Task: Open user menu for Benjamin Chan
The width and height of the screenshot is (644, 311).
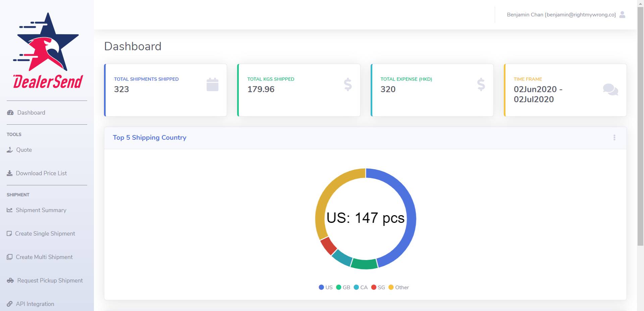Action: click(561, 15)
